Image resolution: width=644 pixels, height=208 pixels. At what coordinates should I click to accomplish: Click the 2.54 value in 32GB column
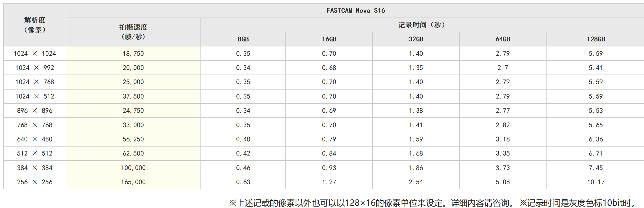click(416, 182)
